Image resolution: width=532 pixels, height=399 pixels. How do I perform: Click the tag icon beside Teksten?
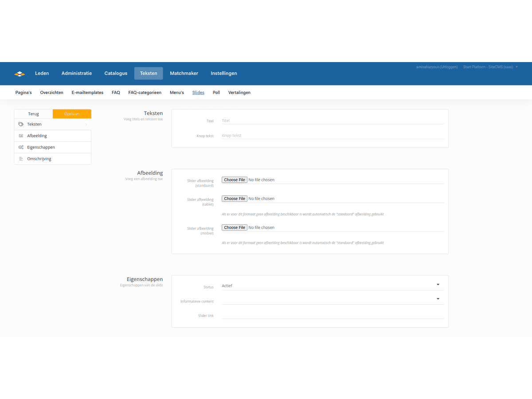click(x=21, y=125)
